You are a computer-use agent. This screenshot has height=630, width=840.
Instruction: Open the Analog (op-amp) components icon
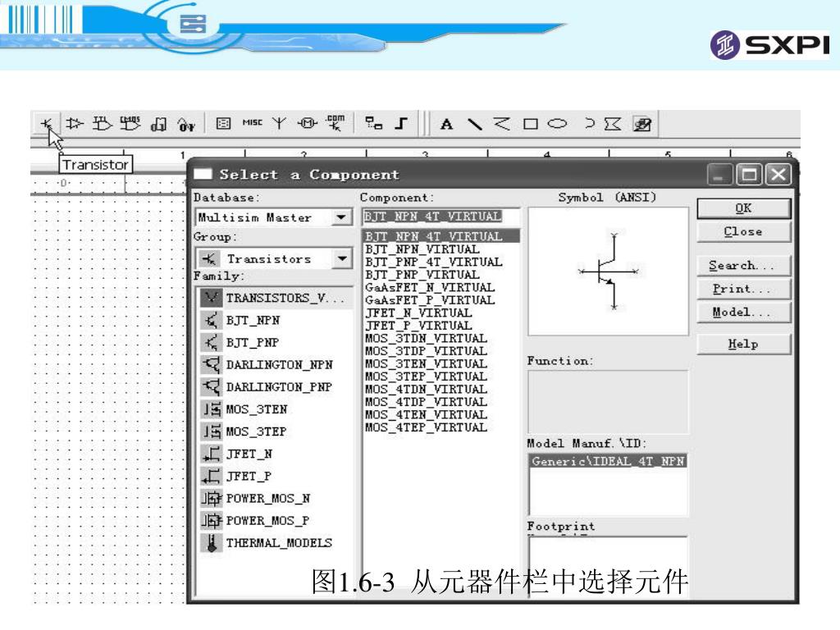(x=75, y=124)
